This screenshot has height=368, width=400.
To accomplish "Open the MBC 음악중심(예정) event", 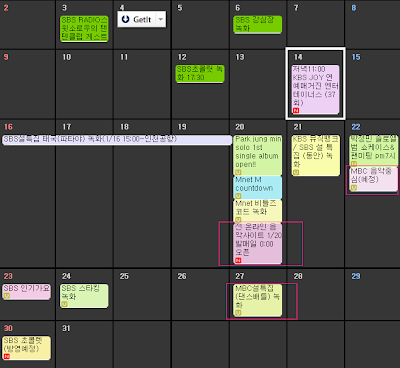I will click(373, 179).
